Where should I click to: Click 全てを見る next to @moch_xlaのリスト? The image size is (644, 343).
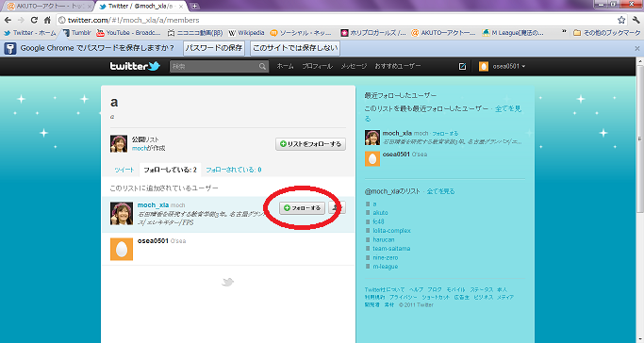(x=440, y=191)
